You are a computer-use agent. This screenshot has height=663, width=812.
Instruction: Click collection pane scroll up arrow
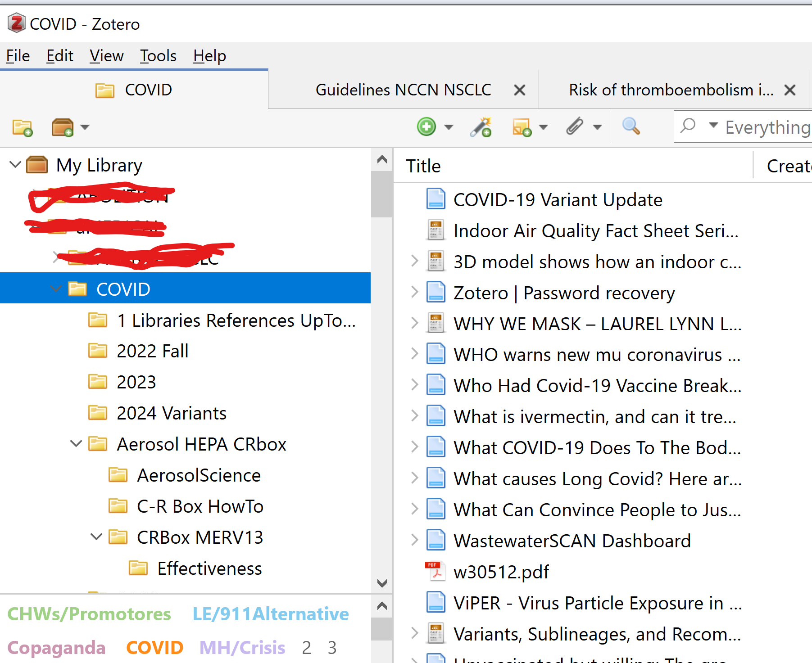pos(382,159)
